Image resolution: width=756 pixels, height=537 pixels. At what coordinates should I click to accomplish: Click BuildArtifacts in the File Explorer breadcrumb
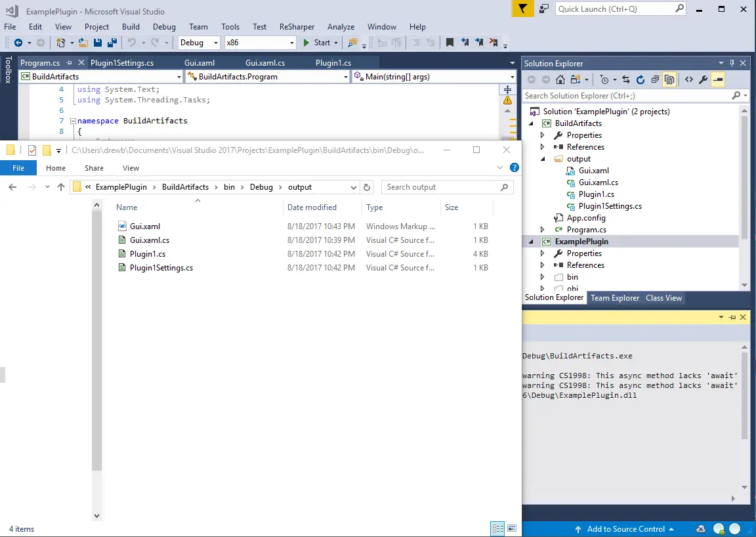coord(185,187)
